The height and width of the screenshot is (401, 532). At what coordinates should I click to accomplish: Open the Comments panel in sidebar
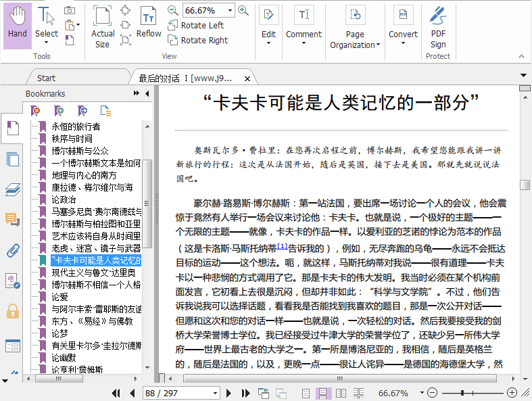click(x=12, y=219)
